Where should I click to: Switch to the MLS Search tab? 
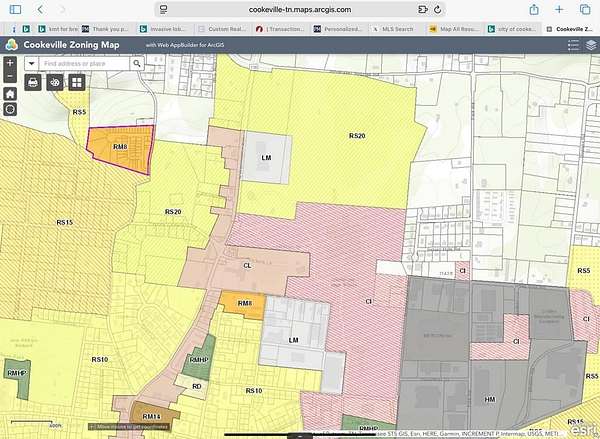(396, 29)
